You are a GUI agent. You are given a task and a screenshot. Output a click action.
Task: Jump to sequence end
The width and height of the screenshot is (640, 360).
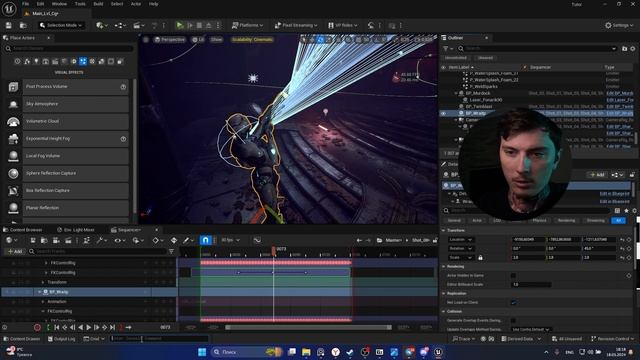112,327
